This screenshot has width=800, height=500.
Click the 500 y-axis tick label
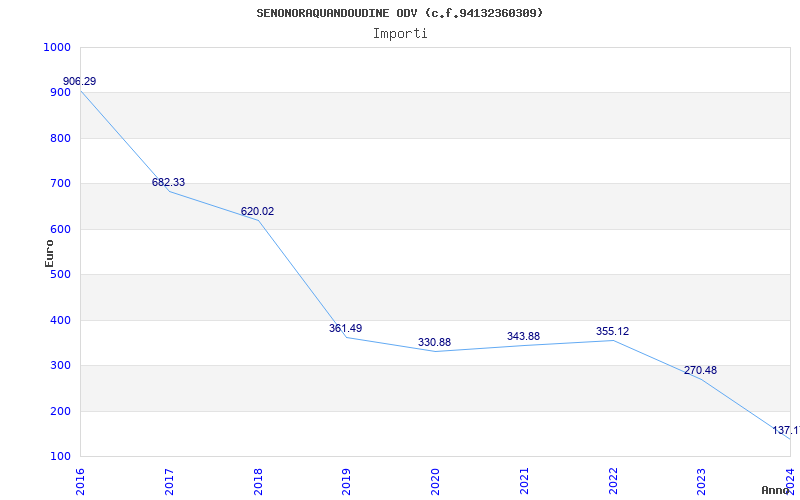(60, 275)
